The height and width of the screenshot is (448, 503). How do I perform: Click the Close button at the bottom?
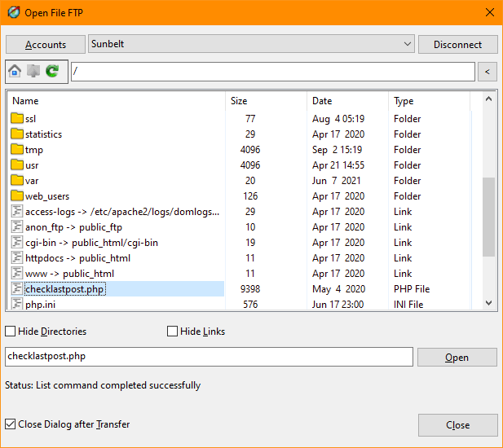click(x=458, y=425)
